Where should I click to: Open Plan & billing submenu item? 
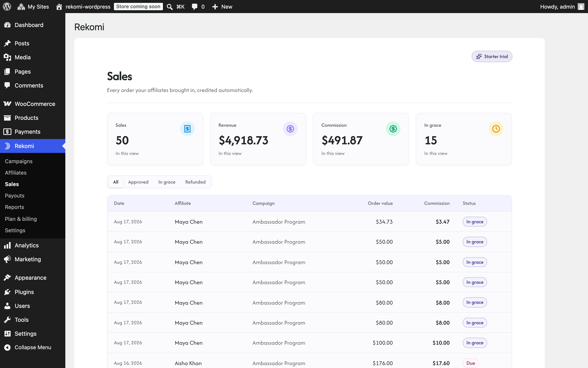click(21, 219)
